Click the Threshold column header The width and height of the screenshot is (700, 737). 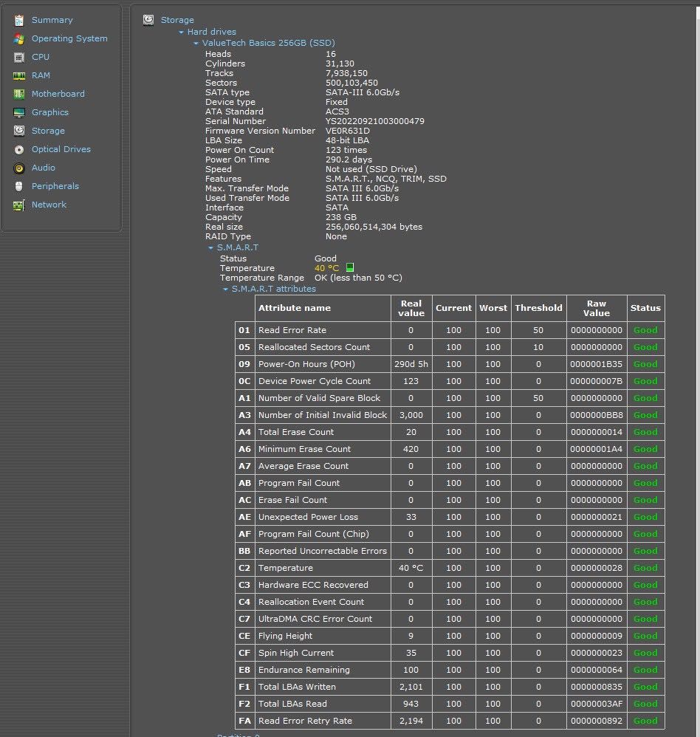tap(538, 309)
